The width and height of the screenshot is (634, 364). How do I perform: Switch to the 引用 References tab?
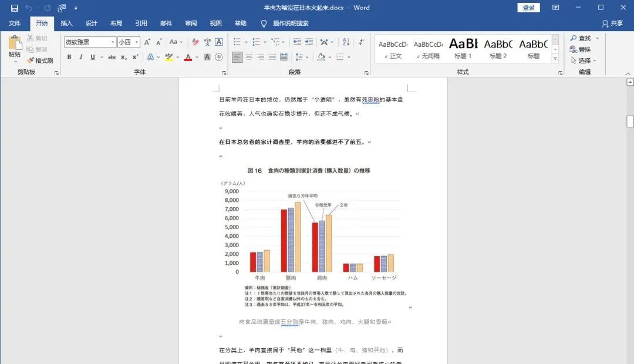[x=141, y=23]
